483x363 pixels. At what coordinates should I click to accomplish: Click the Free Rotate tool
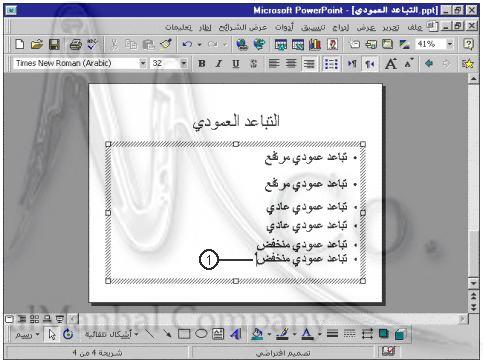pyautogui.click(x=68, y=334)
